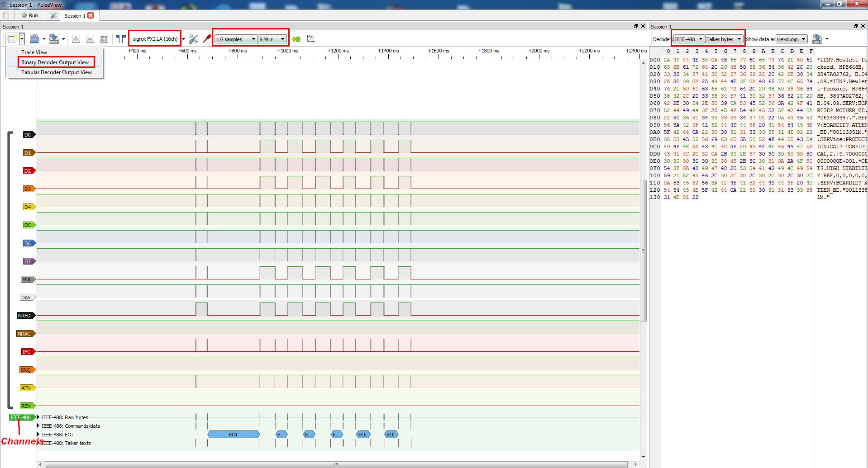Toggle the cursors flag icon
Image resolution: width=868 pixels, height=468 pixels.
[x=120, y=39]
